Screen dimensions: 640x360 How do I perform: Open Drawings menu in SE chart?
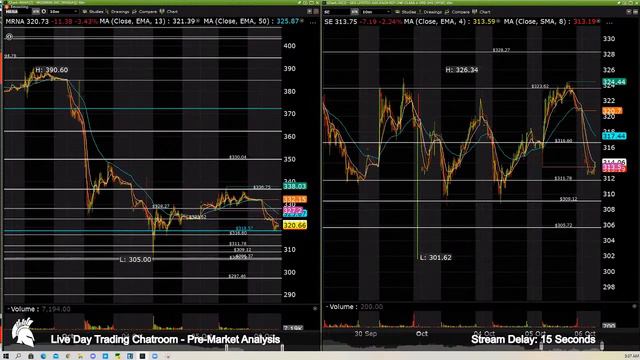coord(430,12)
